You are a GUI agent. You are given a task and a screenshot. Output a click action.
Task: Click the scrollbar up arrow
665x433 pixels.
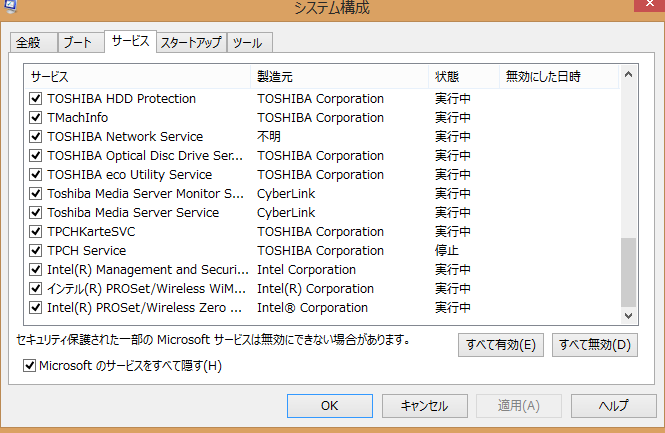point(629,75)
